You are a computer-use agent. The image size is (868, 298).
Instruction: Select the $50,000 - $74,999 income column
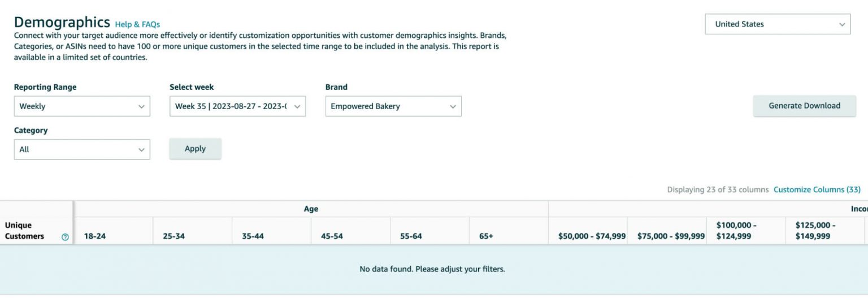[x=592, y=236]
